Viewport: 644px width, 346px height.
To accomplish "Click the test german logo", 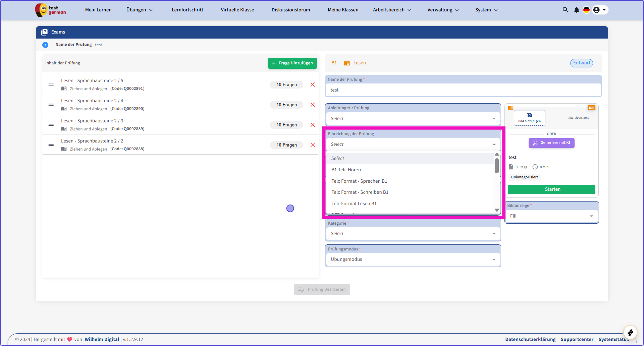I will tap(51, 10).
